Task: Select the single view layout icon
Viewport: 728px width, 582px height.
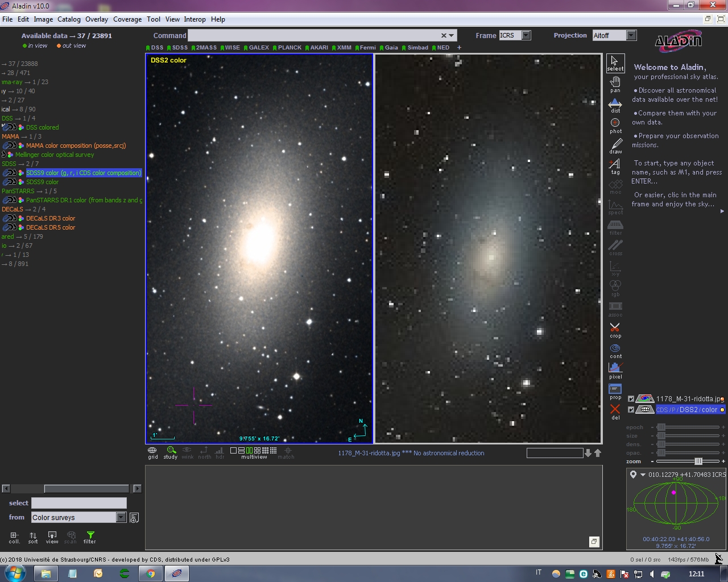Action: 233,450
